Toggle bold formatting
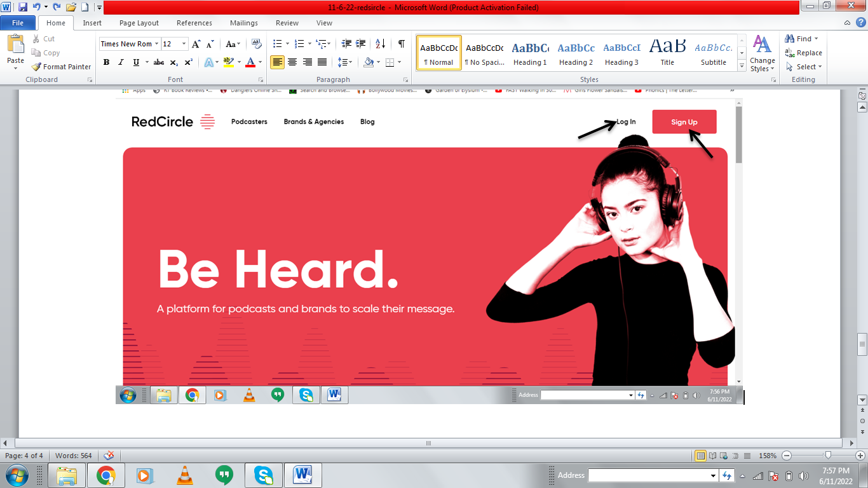 106,62
